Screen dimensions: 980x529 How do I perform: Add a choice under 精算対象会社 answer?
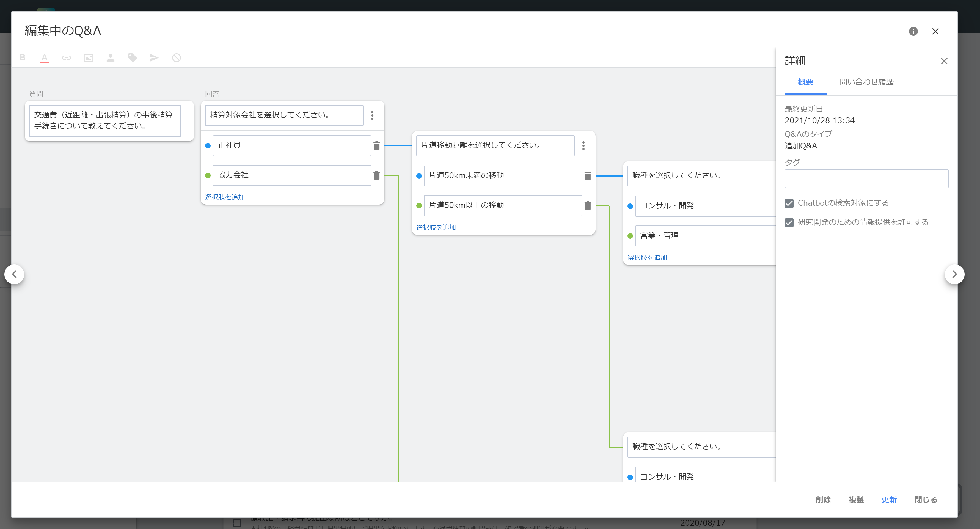tap(225, 197)
